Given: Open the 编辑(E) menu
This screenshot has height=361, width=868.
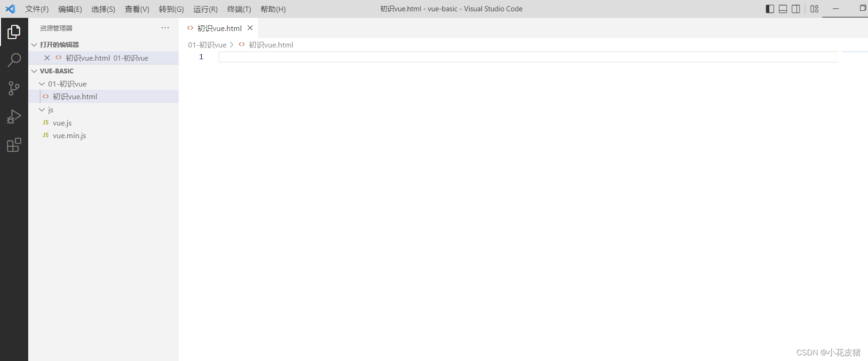Looking at the screenshot, I should click(70, 9).
